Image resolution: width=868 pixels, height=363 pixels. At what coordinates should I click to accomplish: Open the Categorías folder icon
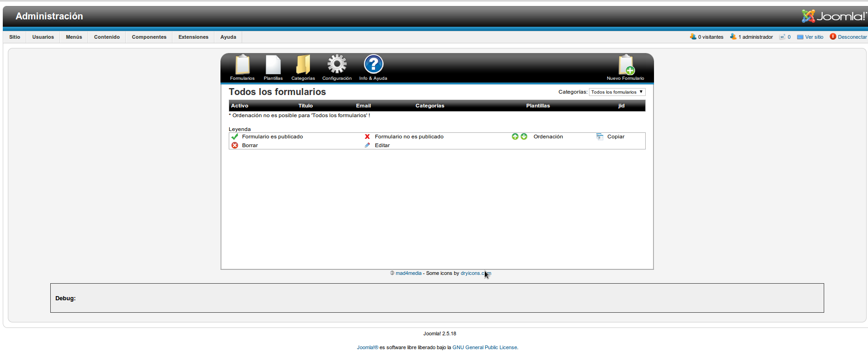[x=303, y=65]
